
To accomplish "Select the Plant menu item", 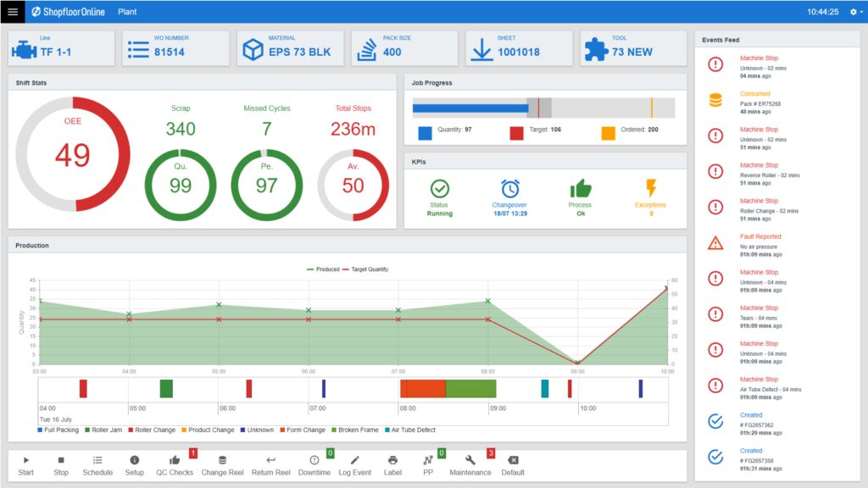I will [127, 12].
